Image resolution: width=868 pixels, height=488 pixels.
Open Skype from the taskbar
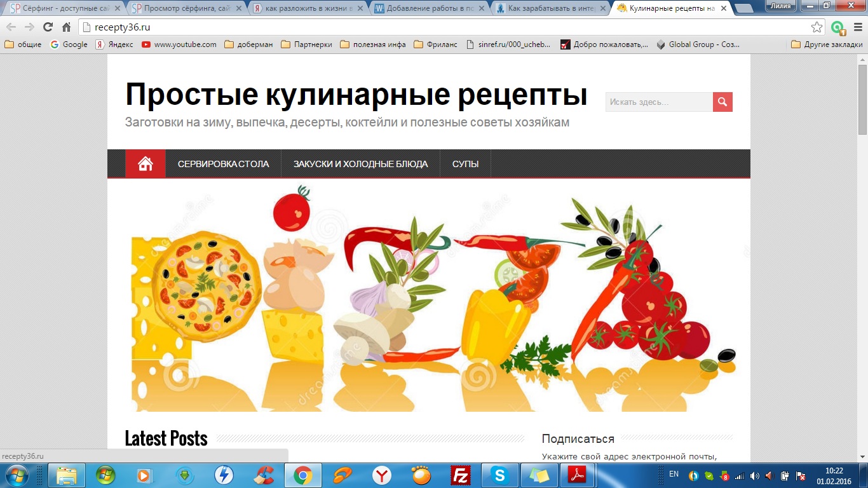click(x=499, y=475)
